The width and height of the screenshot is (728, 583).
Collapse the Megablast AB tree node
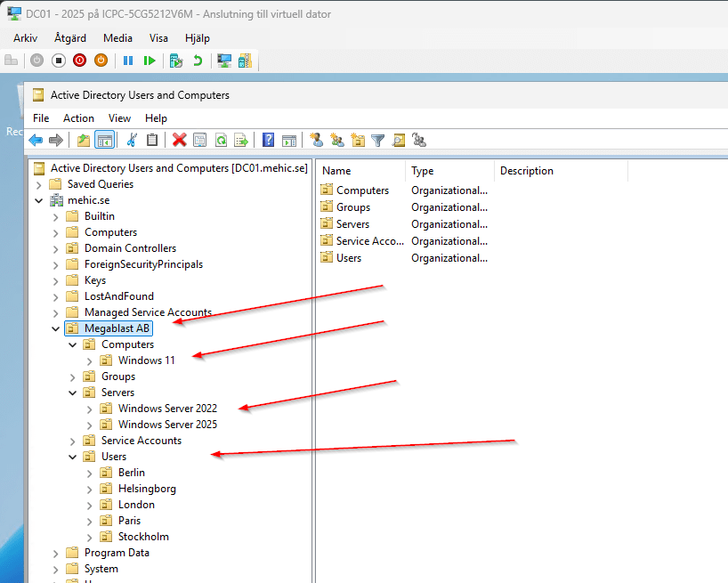[56, 328]
